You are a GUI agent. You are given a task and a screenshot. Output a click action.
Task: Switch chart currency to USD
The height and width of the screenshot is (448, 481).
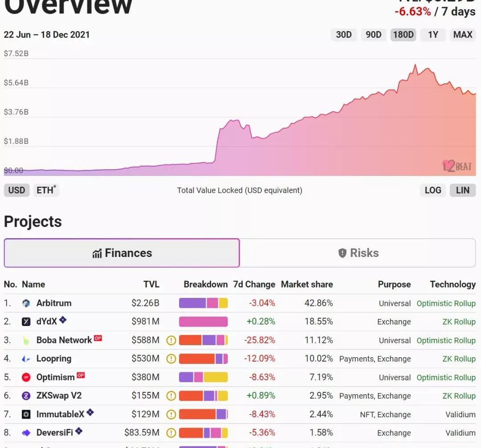16,190
